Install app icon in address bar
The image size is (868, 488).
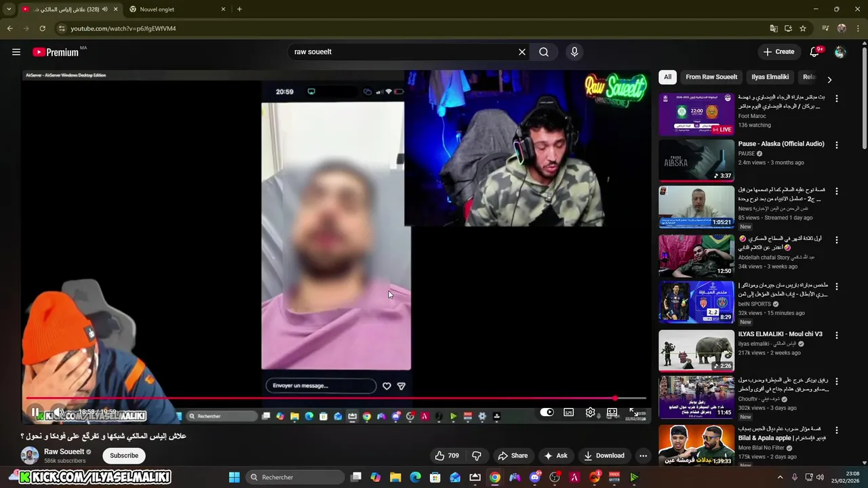(788, 28)
